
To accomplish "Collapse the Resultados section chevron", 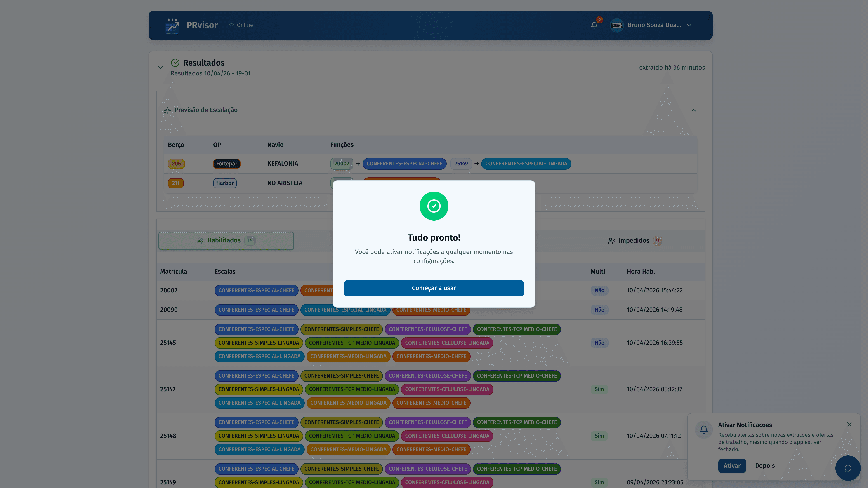I will pos(161,67).
